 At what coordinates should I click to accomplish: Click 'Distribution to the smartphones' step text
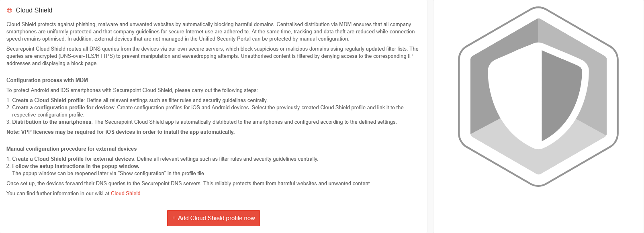coord(52,122)
